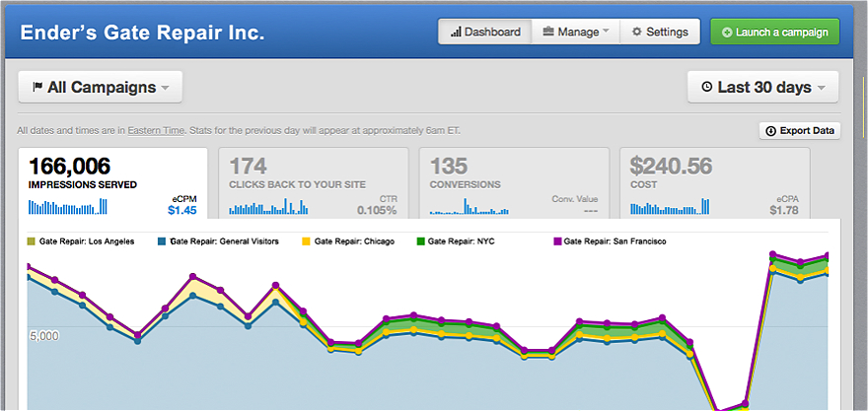Select the Conversions stat card

coord(514,183)
